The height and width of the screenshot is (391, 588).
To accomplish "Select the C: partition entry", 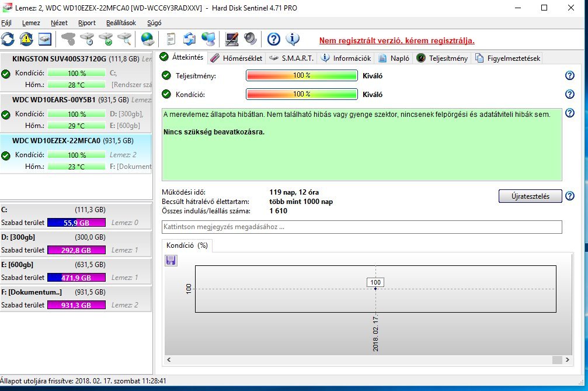I will coord(76,216).
